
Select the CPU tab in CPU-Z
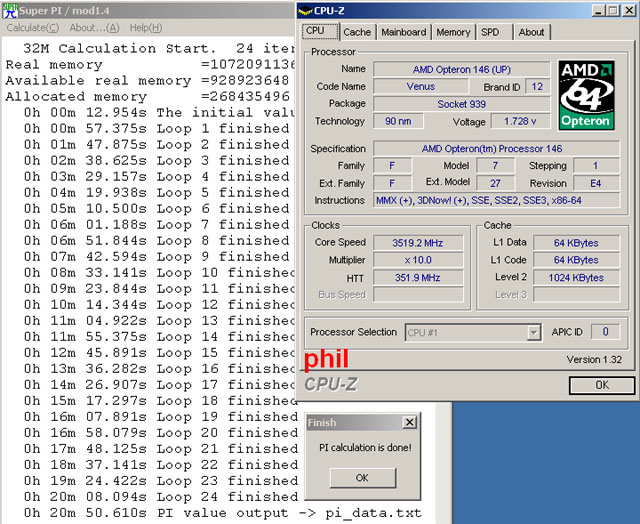tap(320, 31)
